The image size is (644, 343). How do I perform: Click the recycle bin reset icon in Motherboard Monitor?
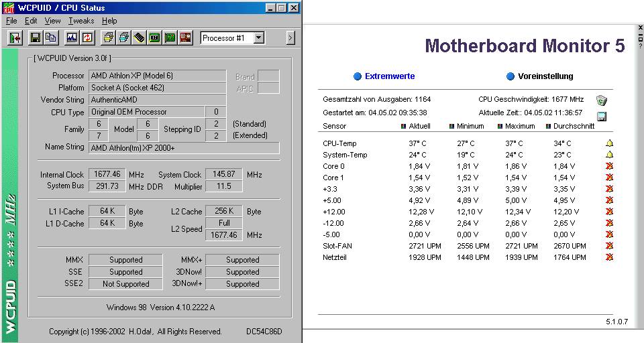[x=601, y=100]
